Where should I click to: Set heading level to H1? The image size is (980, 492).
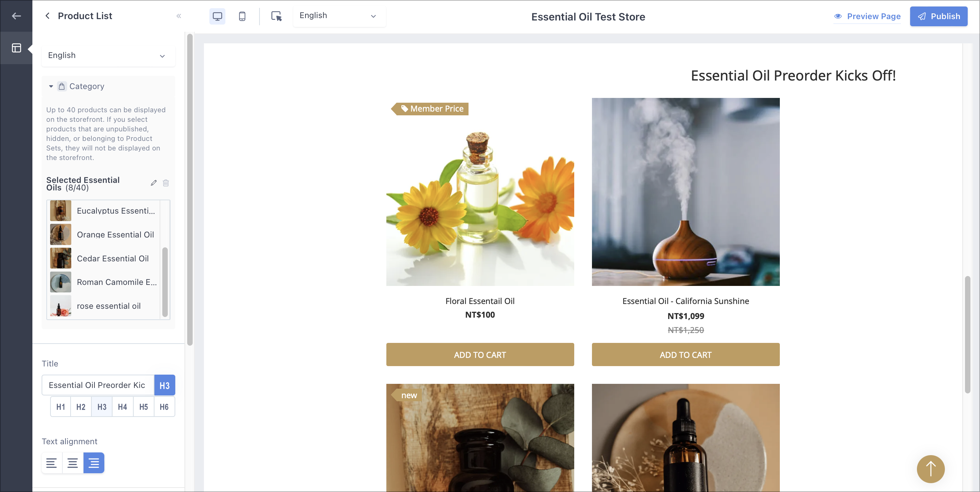(x=60, y=407)
